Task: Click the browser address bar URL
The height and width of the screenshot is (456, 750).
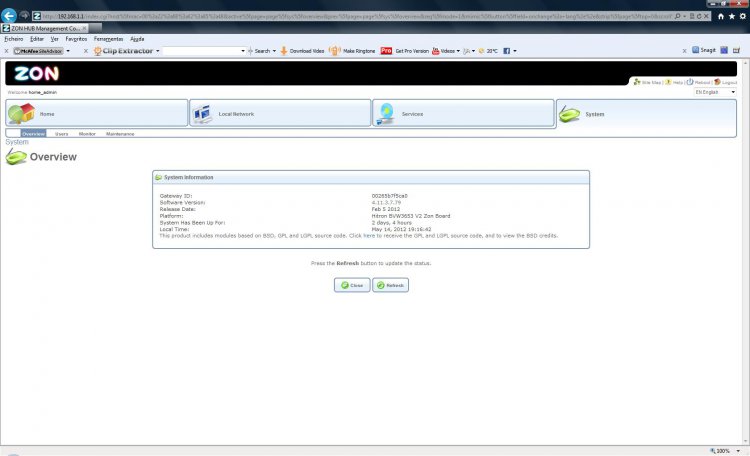Action: point(356,16)
